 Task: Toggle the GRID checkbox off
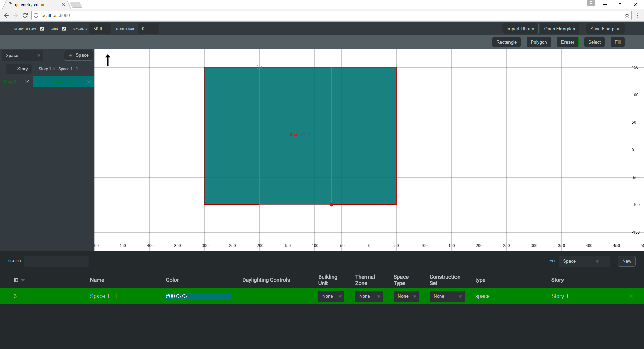64,29
